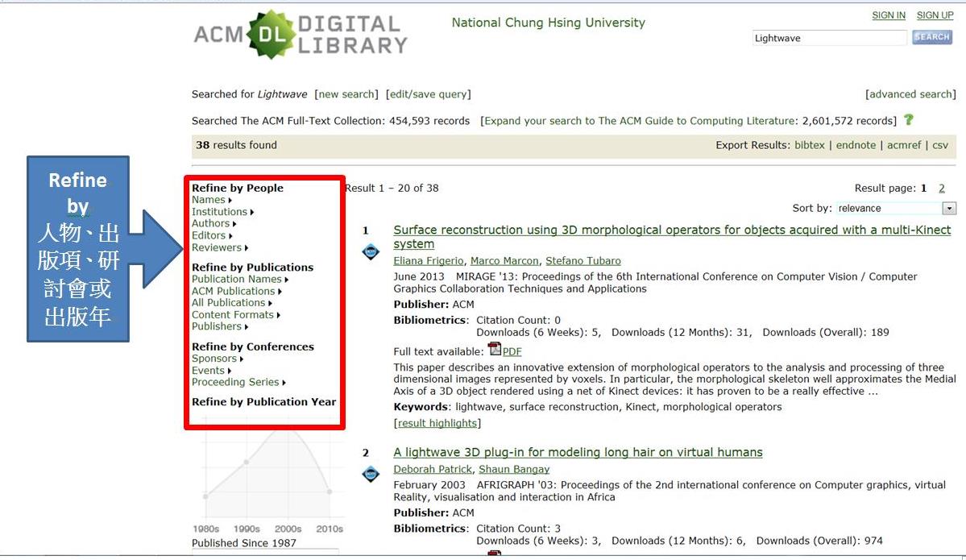Click the new search link

pos(346,94)
